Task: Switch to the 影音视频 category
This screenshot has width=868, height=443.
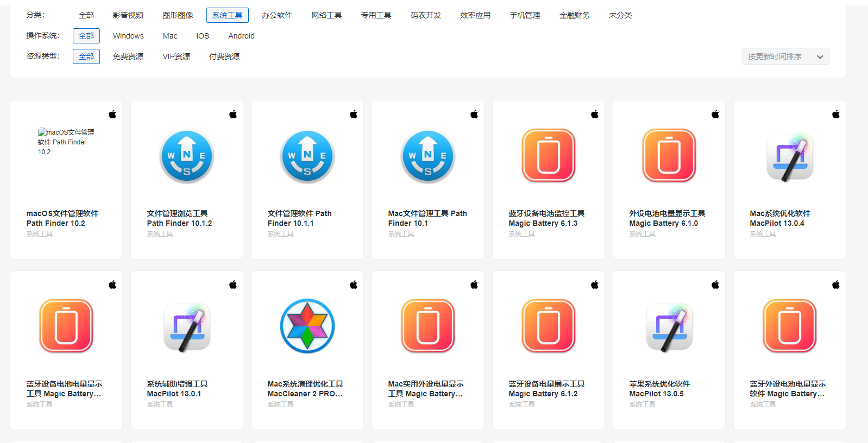Action: click(128, 15)
